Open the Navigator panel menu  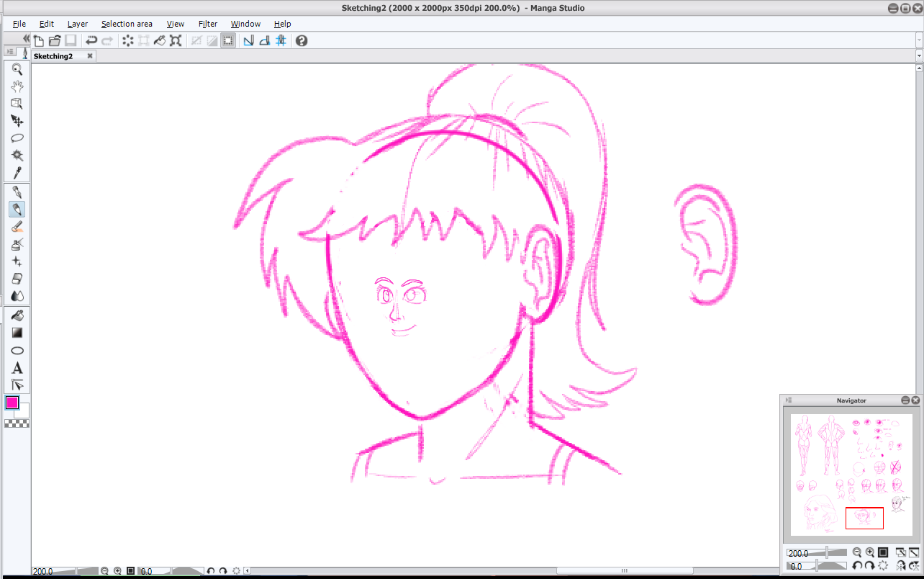tap(789, 400)
